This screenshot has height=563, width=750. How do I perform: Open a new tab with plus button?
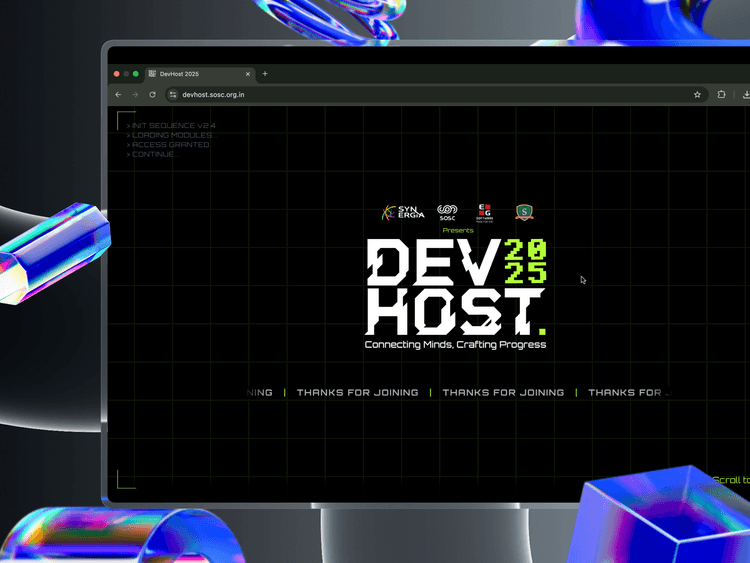(265, 74)
